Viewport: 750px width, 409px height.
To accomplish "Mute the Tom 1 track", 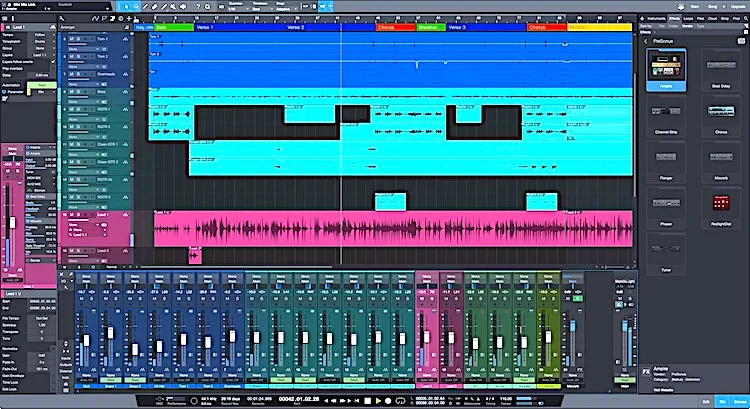I will coord(71,39).
